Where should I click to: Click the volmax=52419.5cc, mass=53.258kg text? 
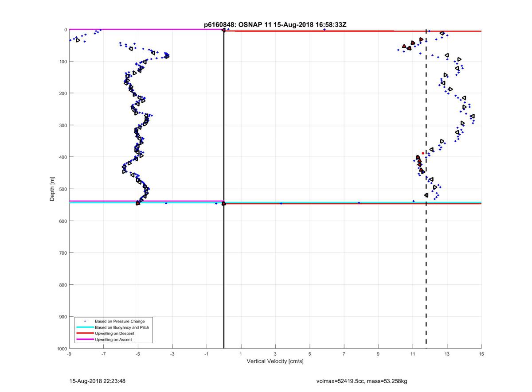click(x=362, y=381)
